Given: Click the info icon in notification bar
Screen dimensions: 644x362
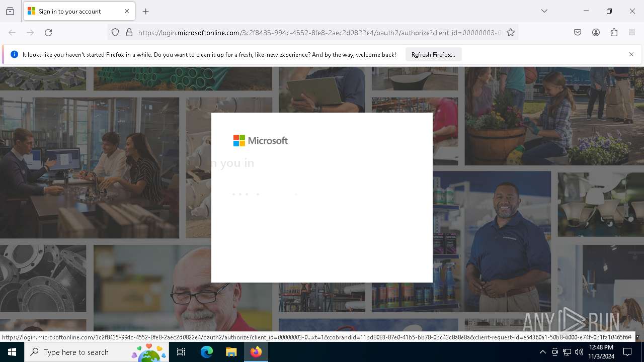Looking at the screenshot, I should (x=14, y=54).
